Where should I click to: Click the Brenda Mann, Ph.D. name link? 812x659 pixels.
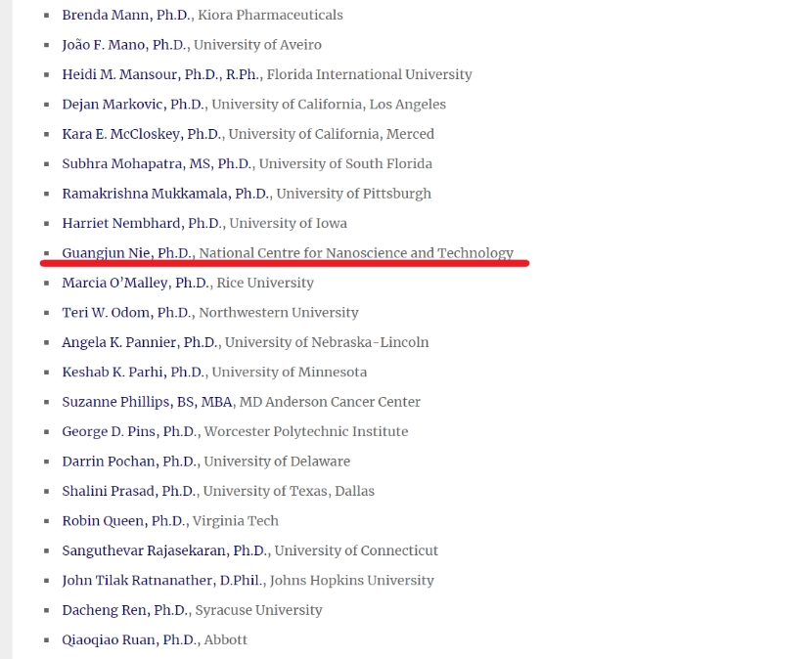(123, 15)
